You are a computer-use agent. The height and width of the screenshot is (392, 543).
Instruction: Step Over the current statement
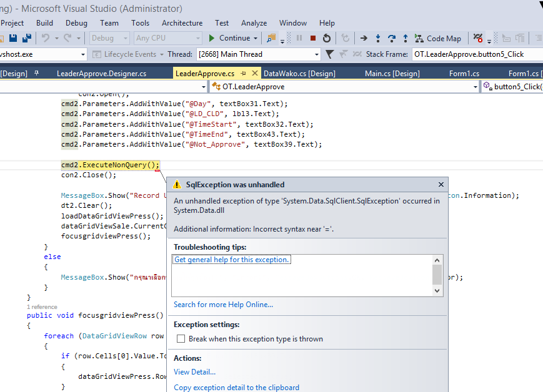click(392, 38)
